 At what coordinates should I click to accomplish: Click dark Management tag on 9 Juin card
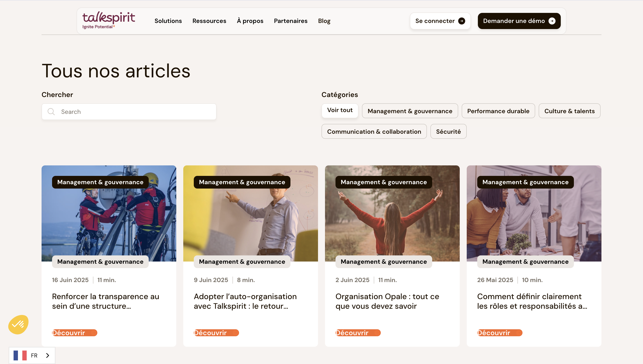pos(242,182)
